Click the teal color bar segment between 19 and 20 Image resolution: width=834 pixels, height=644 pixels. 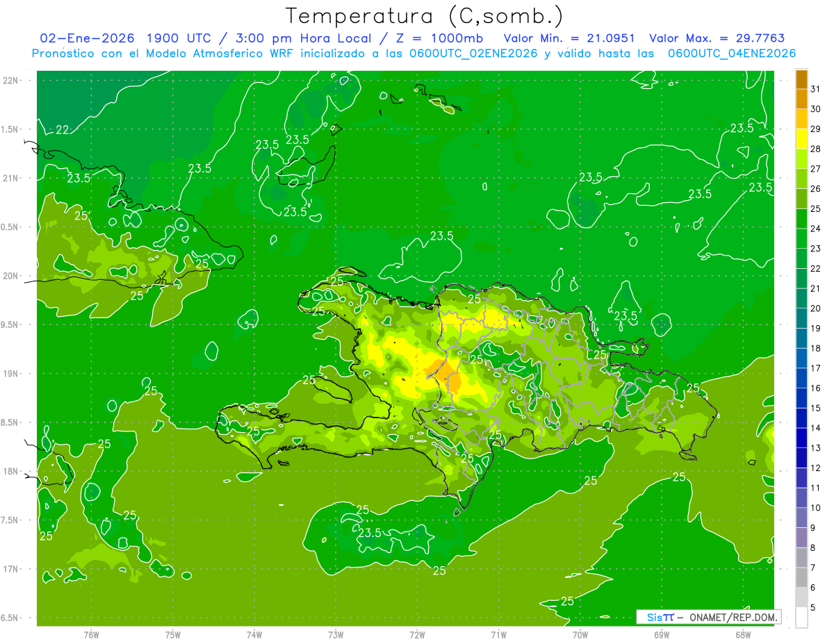(x=801, y=318)
